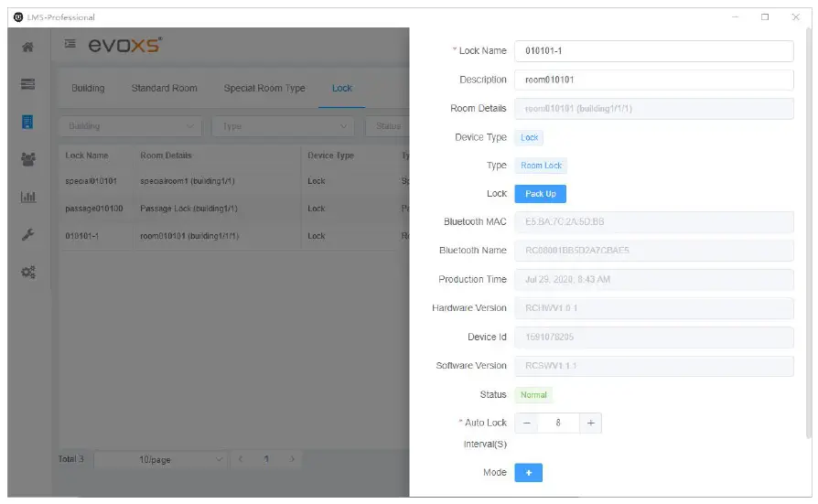Click Lock cell in special010101 row
Screen dimensions: 818x504
click(x=317, y=181)
